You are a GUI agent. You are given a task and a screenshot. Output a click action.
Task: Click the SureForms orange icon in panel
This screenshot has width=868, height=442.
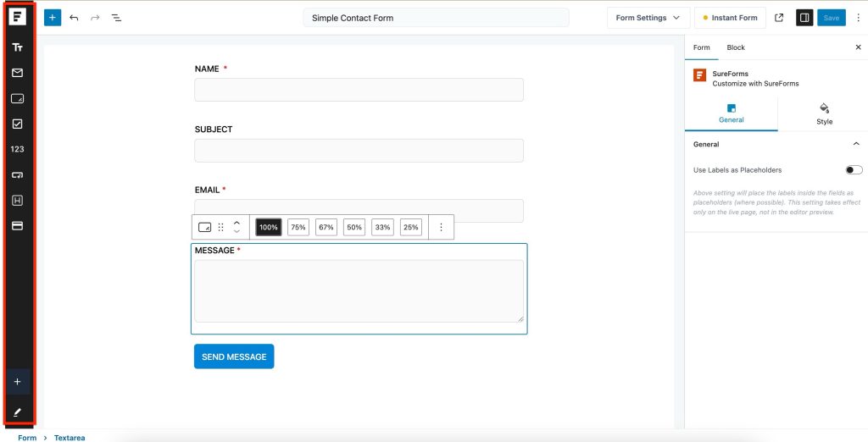(x=699, y=75)
